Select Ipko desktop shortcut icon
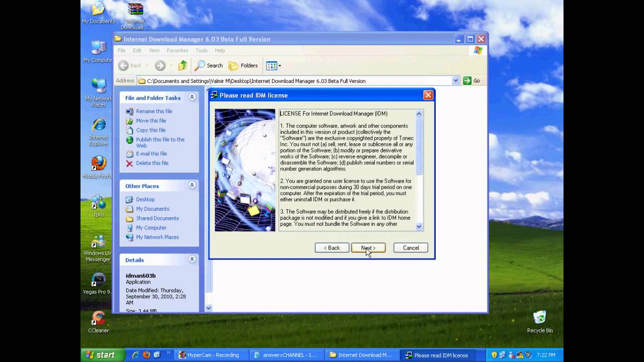The height and width of the screenshot is (362, 644). pos(99,207)
